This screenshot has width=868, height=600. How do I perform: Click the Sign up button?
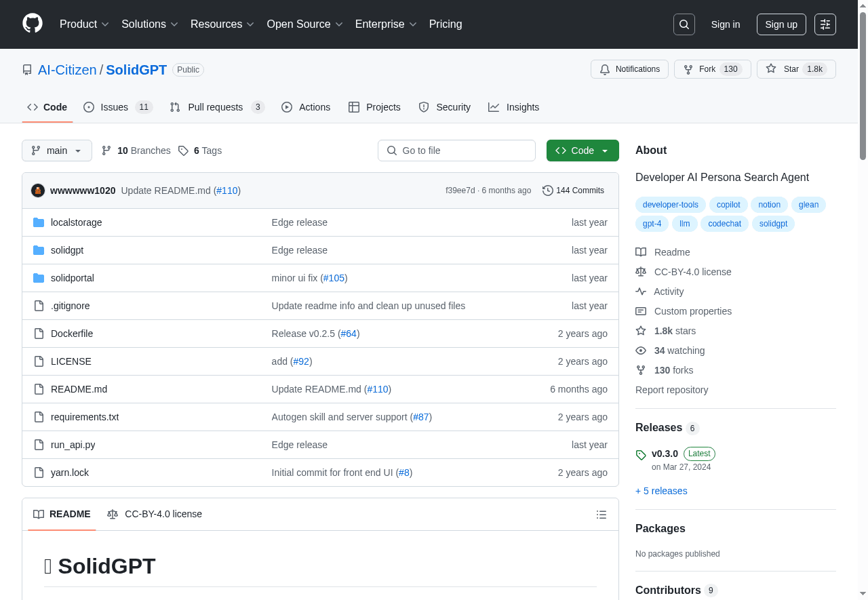(x=781, y=24)
